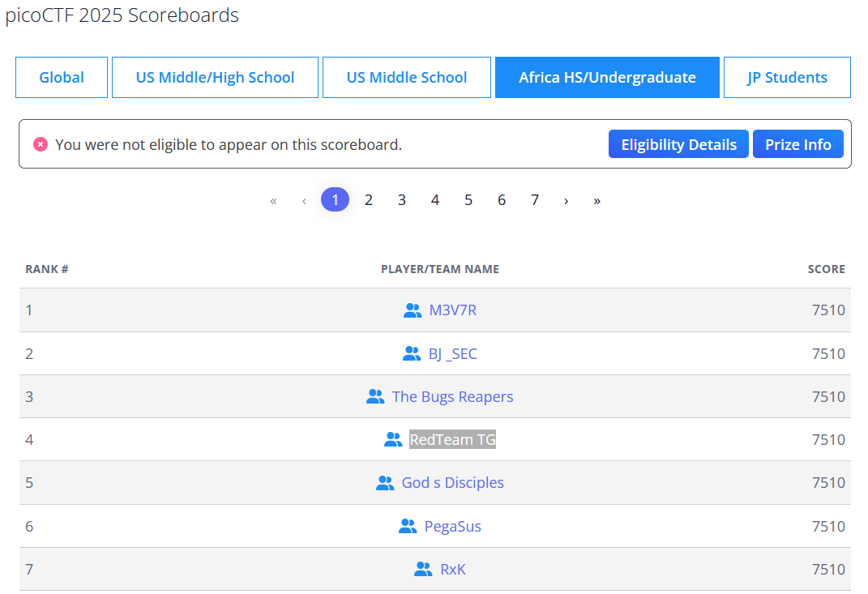Switch to the Global scoreboard tab
Screen dimensions: 868x594
pyautogui.click(x=62, y=78)
